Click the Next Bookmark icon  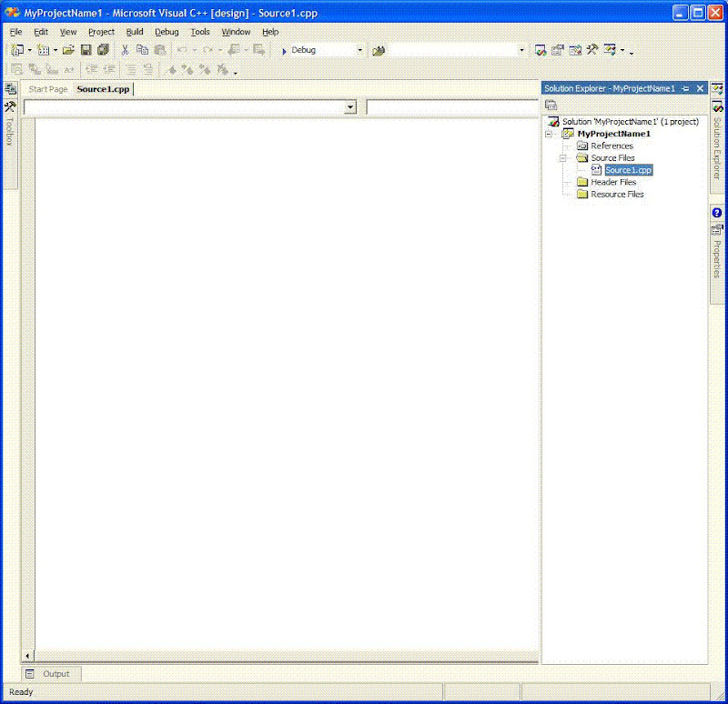tap(187, 70)
